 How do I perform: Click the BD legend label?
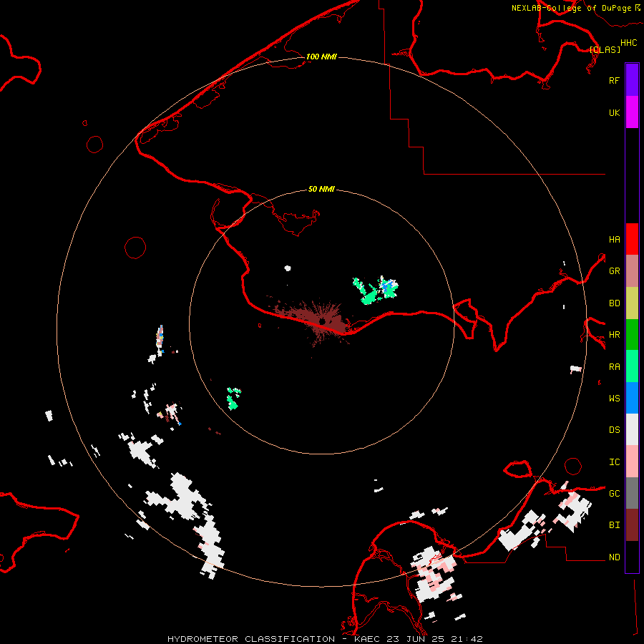click(614, 303)
